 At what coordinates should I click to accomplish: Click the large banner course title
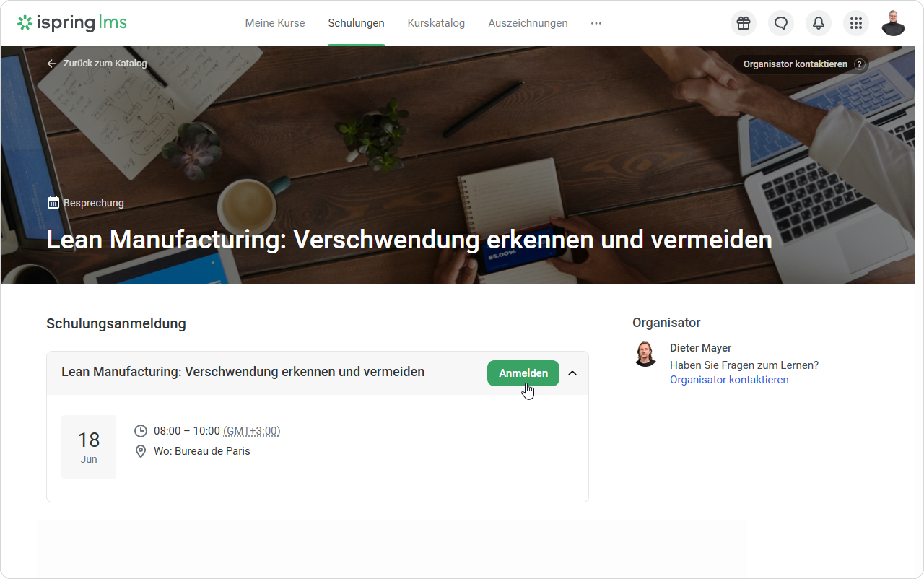(x=409, y=240)
